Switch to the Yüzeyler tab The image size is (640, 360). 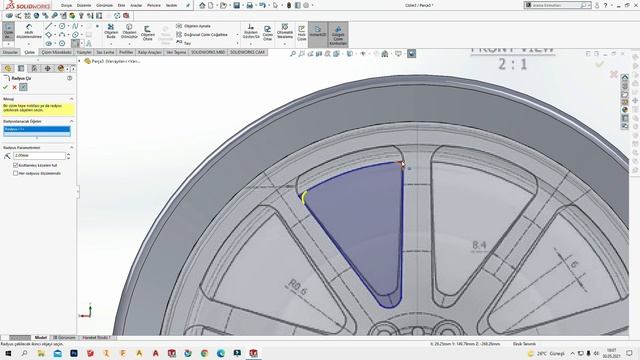[84, 52]
